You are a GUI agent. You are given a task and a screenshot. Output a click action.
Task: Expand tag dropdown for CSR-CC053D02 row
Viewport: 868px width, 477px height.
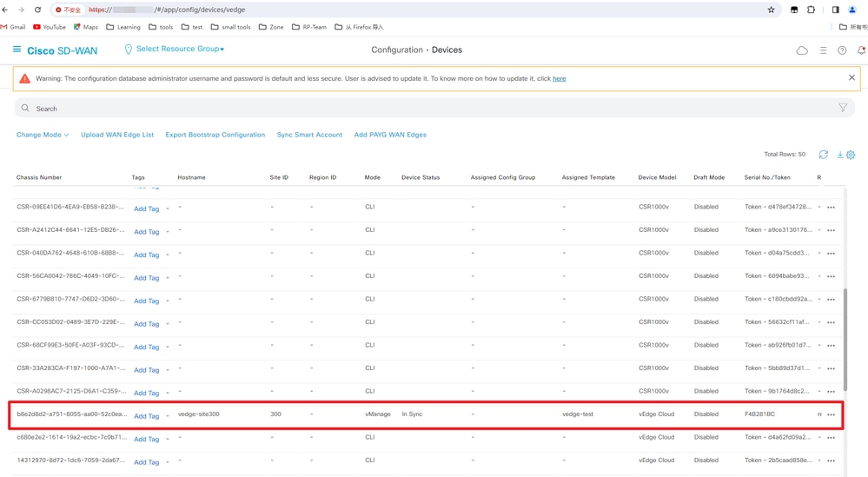168,324
